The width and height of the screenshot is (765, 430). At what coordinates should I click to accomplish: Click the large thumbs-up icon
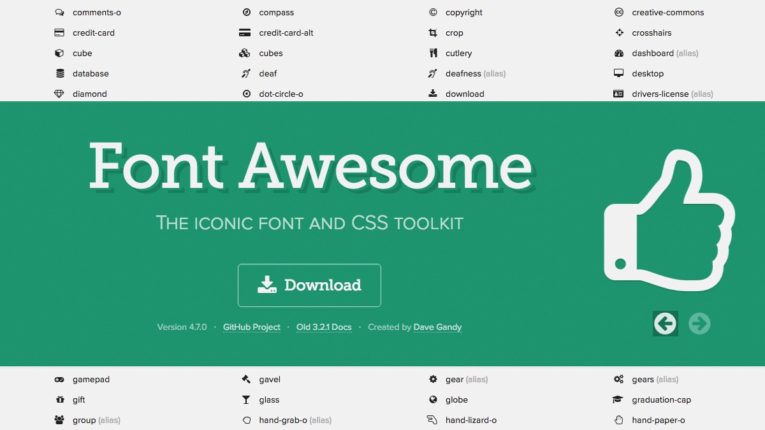(669, 221)
